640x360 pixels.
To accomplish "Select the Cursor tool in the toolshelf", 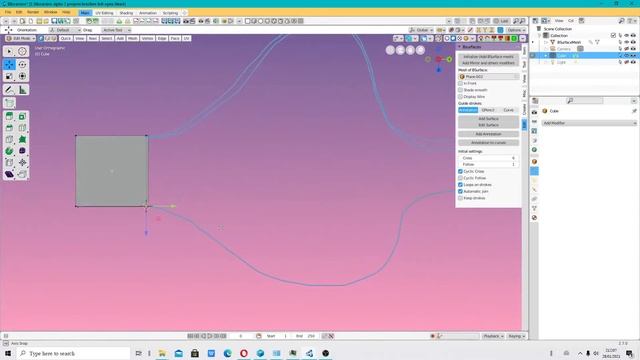I will [x=22, y=51].
